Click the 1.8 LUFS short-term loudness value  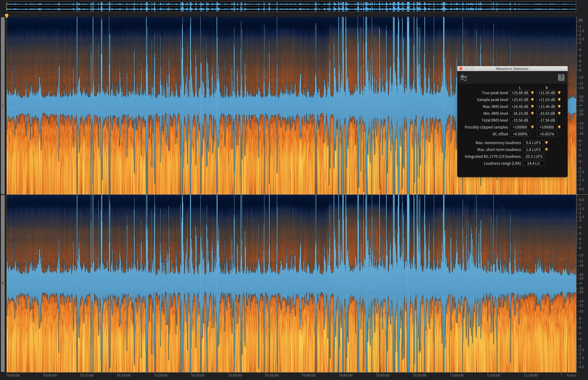coord(533,149)
